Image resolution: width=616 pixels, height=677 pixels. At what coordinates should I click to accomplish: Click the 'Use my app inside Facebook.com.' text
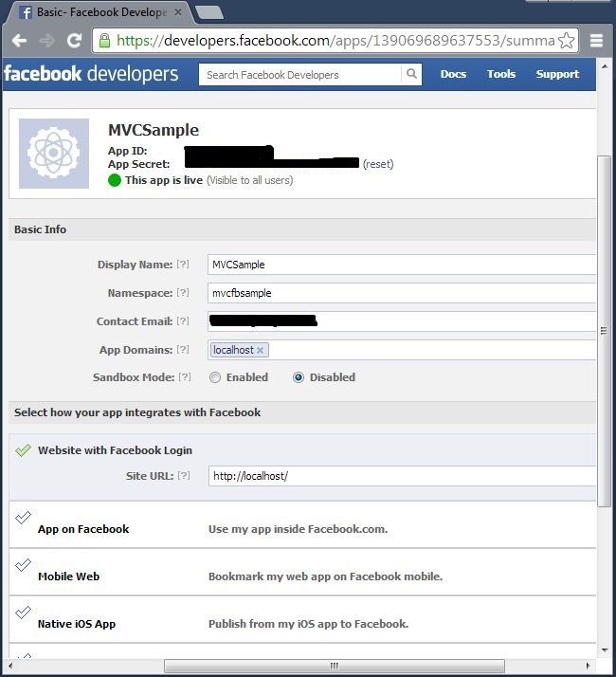point(298,529)
